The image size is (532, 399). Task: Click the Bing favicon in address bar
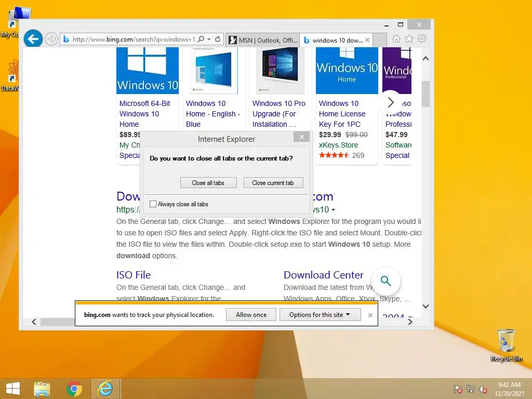click(x=66, y=39)
